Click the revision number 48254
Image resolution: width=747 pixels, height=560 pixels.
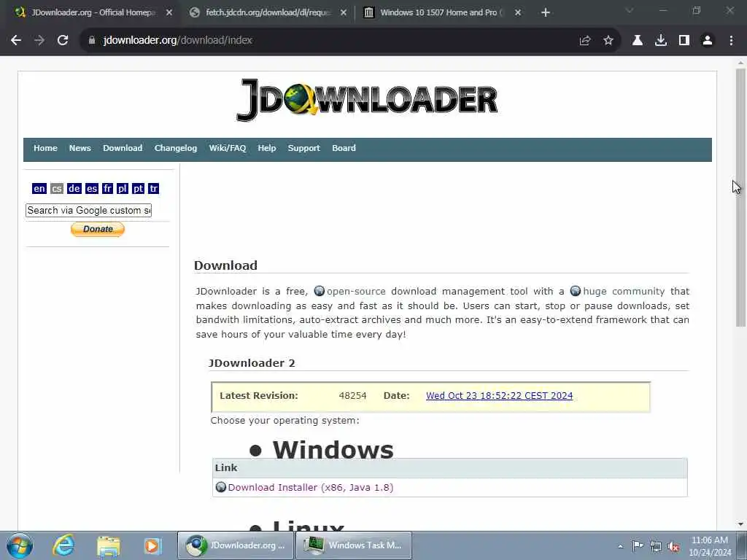click(x=352, y=396)
